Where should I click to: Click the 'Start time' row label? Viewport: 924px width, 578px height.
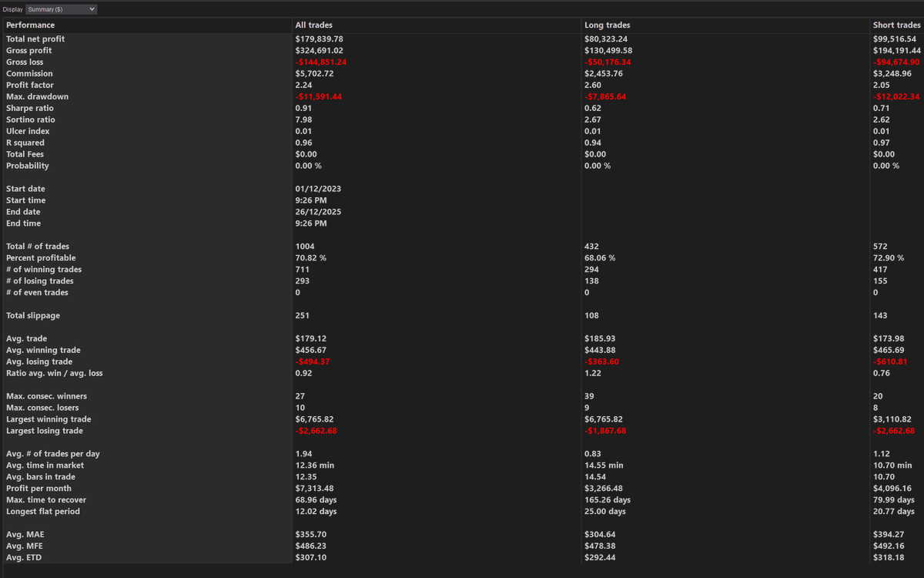pyautogui.click(x=25, y=200)
